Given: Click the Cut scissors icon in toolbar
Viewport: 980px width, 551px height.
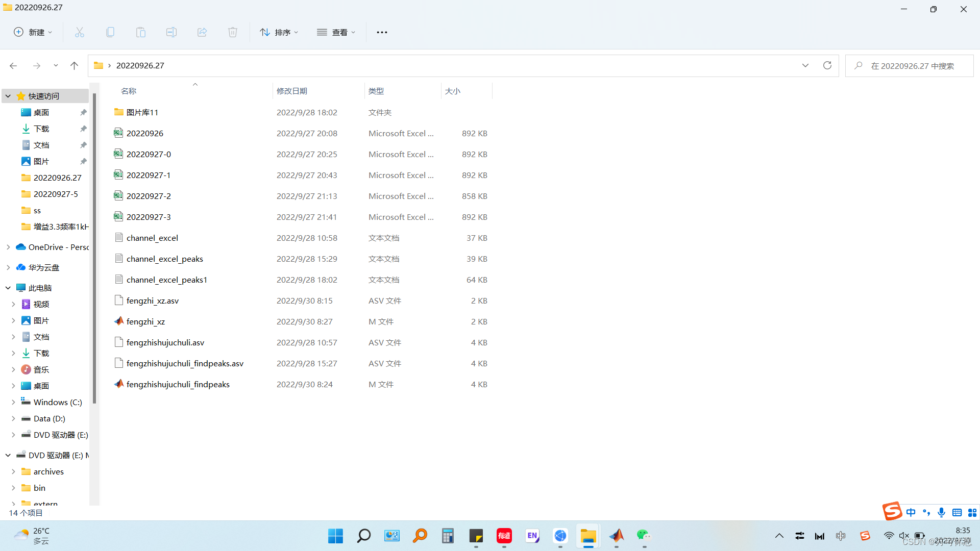Looking at the screenshot, I should pos(80,32).
